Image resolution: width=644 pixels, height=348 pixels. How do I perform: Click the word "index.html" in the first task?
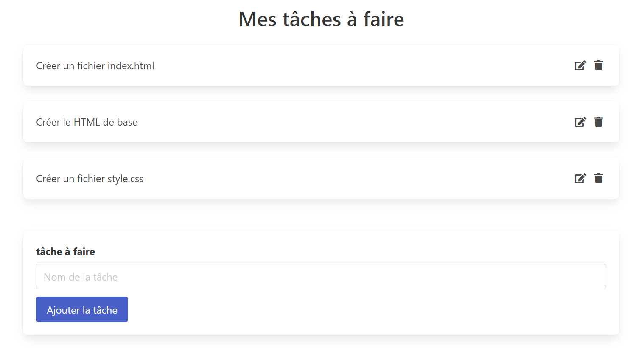click(x=131, y=66)
